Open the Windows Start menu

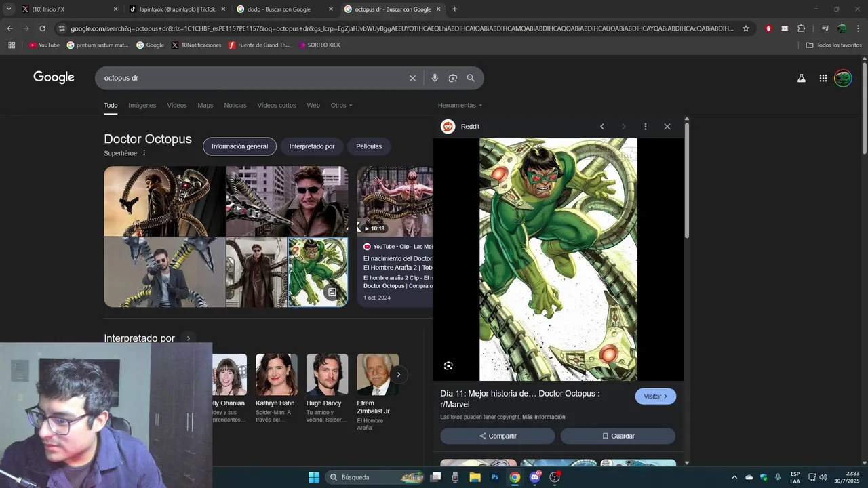pos(314,477)
